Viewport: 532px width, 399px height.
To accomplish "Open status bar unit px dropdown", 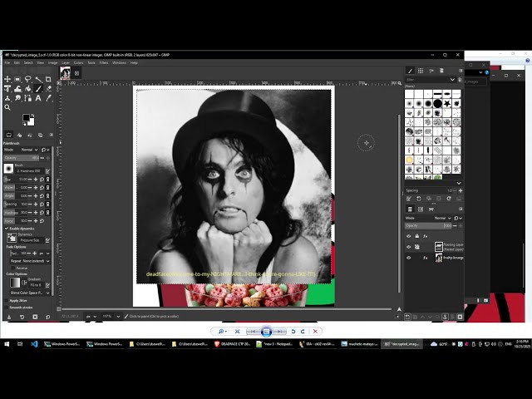I will coord(91,316).
